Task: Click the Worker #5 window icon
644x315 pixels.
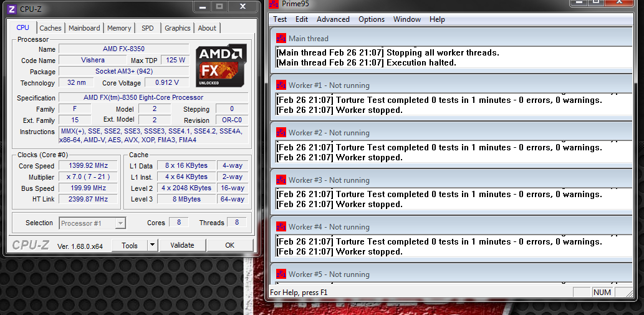Action: pos(281,274)
